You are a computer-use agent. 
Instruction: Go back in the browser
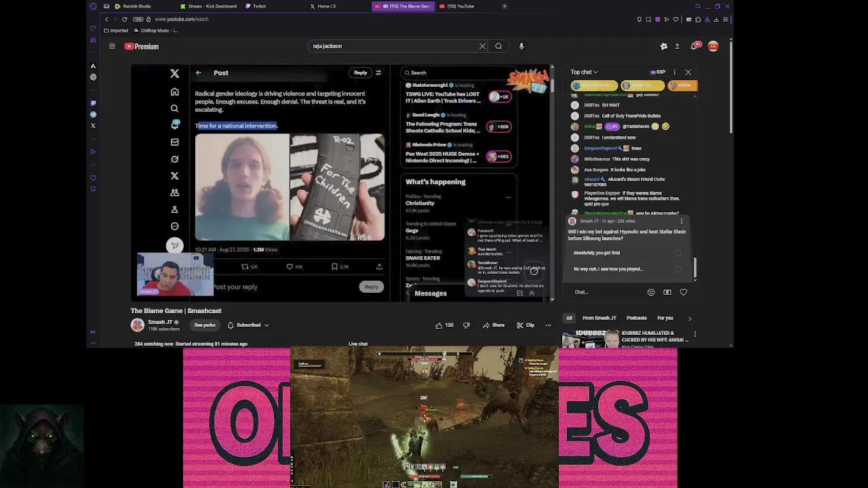pyautogui.click(x=106, y=19)
